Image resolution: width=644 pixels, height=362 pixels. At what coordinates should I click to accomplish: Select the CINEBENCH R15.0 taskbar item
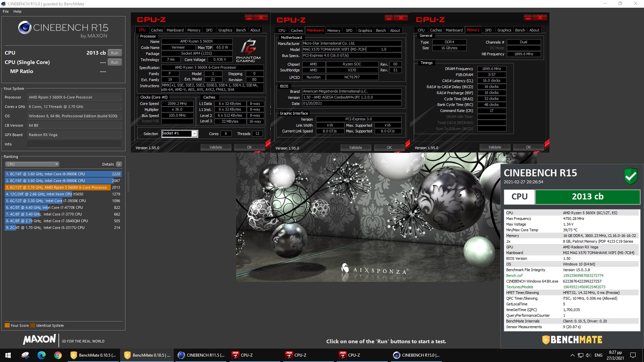pos(416,355)
